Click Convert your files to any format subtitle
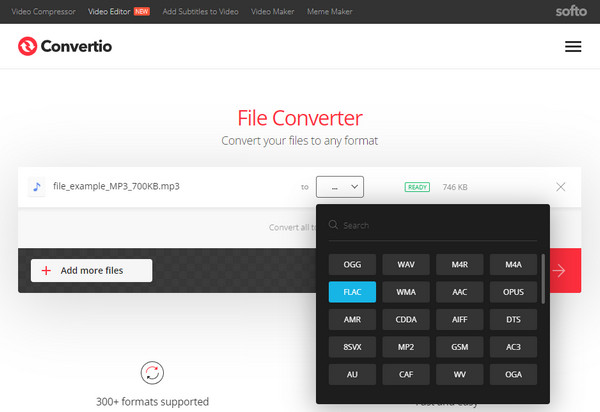 [300, 141]
